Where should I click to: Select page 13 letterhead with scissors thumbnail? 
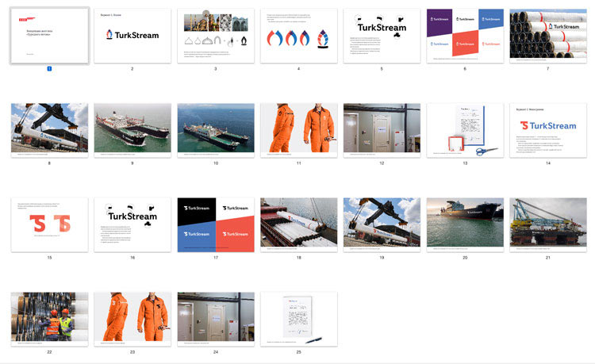tap(465, 130)
